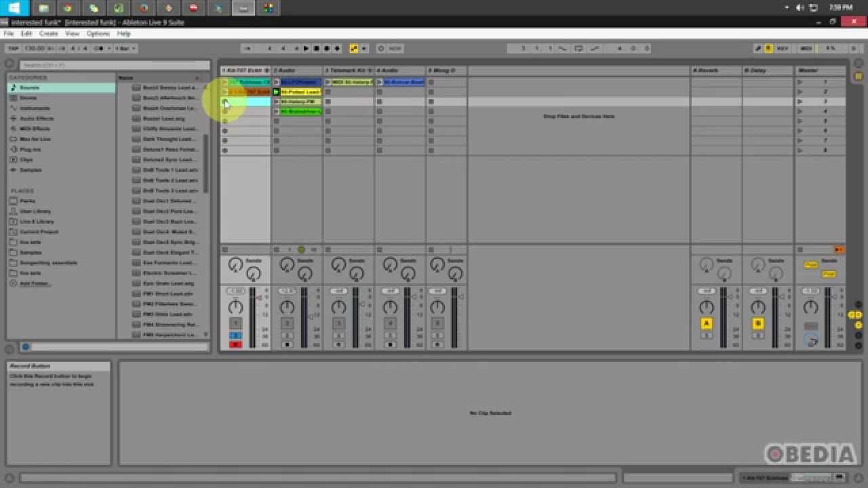Click browser preview headphone button
The image size is (868, 488).
tap(26, 347)
